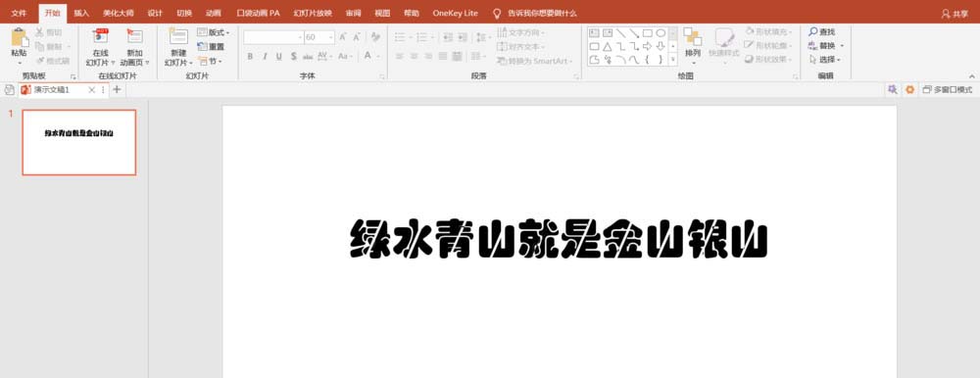Screen dimensions: 980x378
Task: Switch to the Insert (插入) tab
Action: click(x=81, y=13)
